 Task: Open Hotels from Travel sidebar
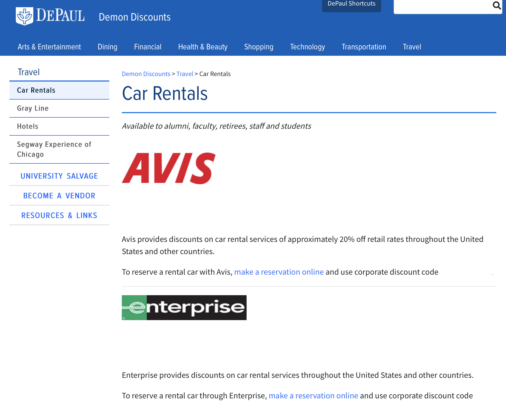click(27, 126)
